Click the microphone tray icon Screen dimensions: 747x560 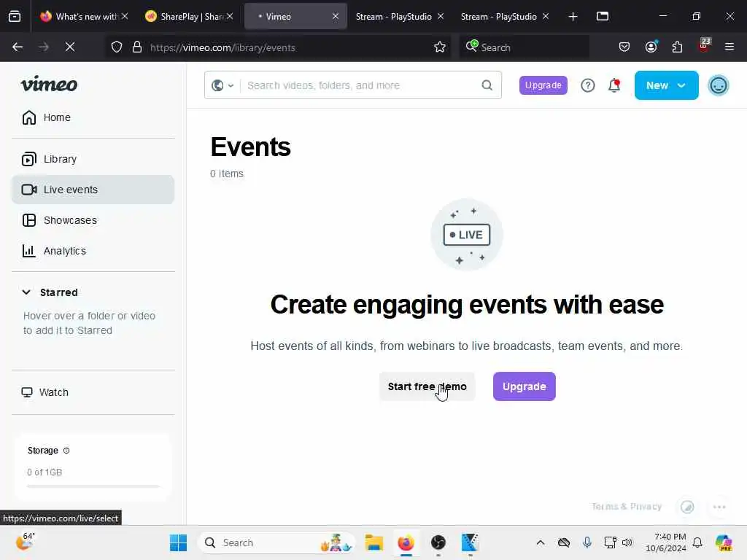587,542
